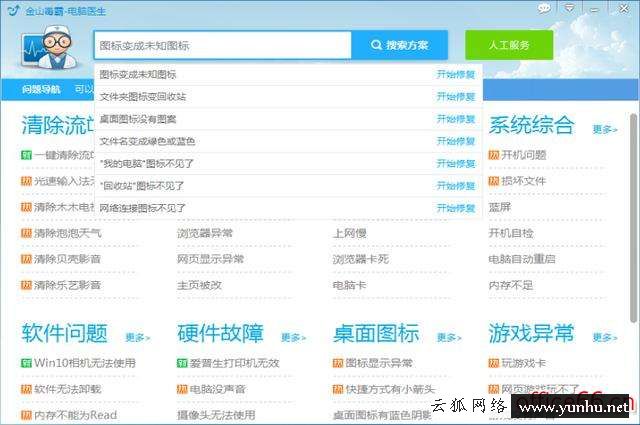Click the 金山毒霸 logo in title bar
640x425 pixels.
(x=13, y=10)
